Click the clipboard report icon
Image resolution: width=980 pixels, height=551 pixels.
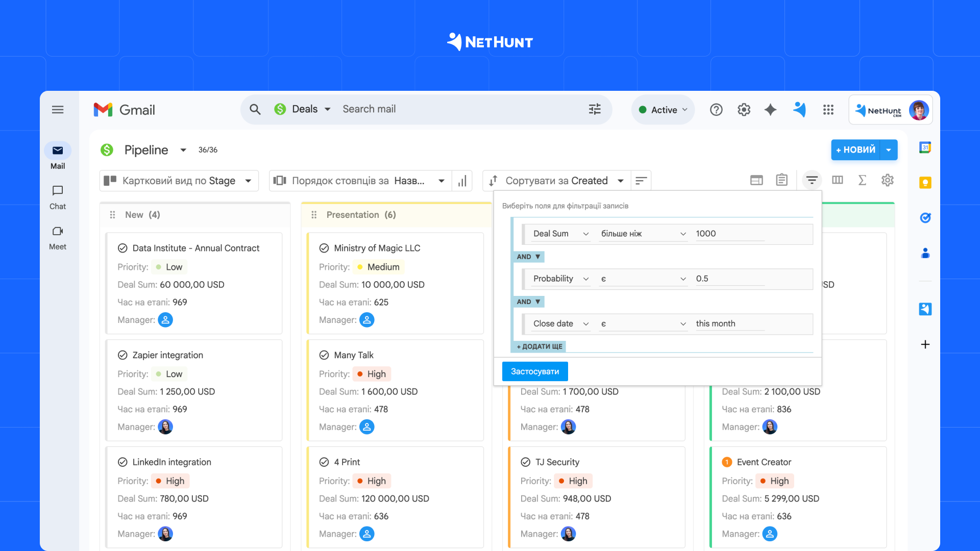[x=781, y=180]
